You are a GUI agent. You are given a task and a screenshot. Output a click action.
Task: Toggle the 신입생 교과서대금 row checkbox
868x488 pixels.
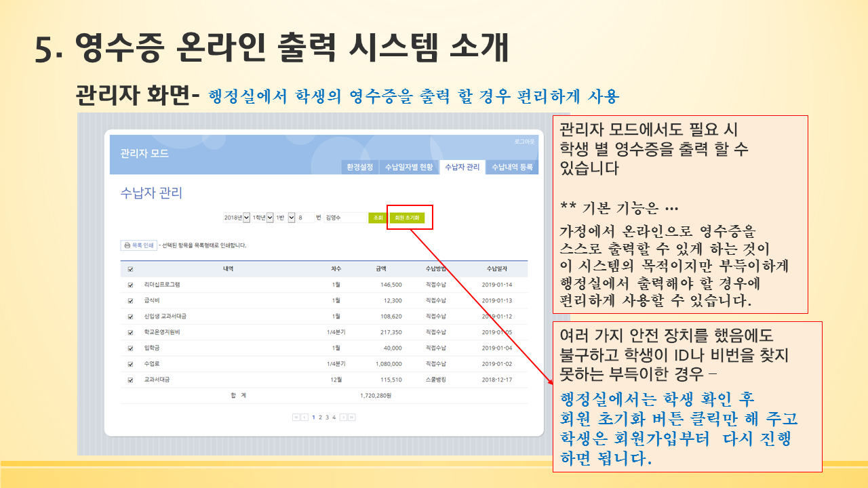tap(130, 317)
